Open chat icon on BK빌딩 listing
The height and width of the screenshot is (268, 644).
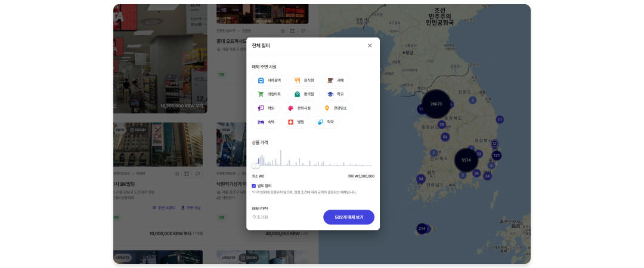(197, 174)
